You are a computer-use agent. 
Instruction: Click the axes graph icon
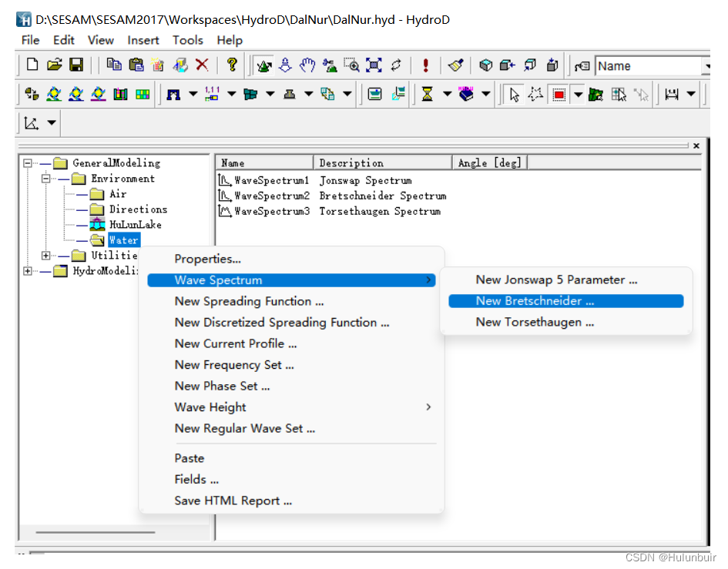click(x=31, y=123)
